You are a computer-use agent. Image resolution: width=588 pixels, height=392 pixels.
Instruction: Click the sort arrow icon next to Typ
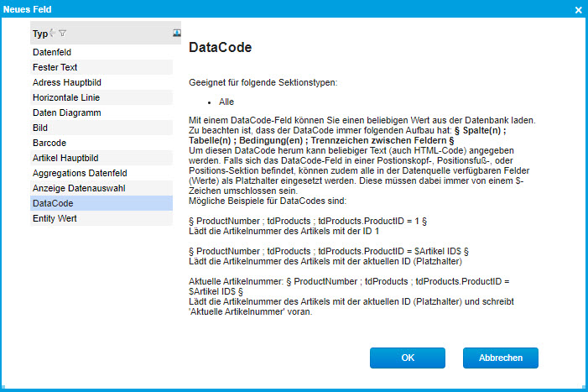(x=53, y=34)
